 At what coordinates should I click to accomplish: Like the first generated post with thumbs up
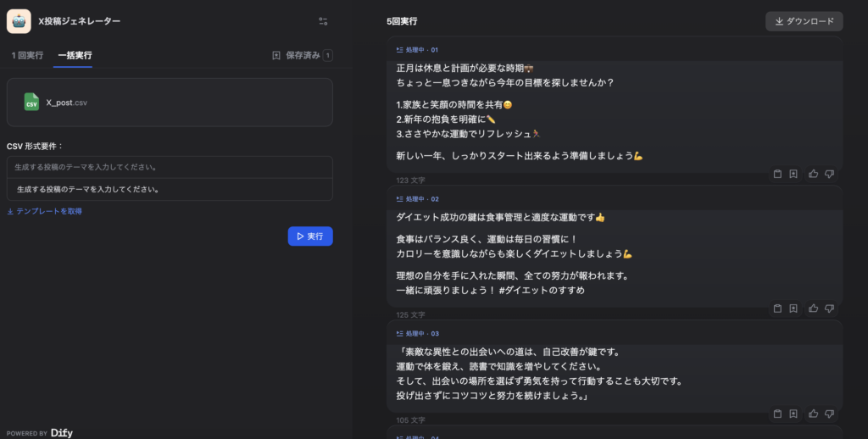813,174
